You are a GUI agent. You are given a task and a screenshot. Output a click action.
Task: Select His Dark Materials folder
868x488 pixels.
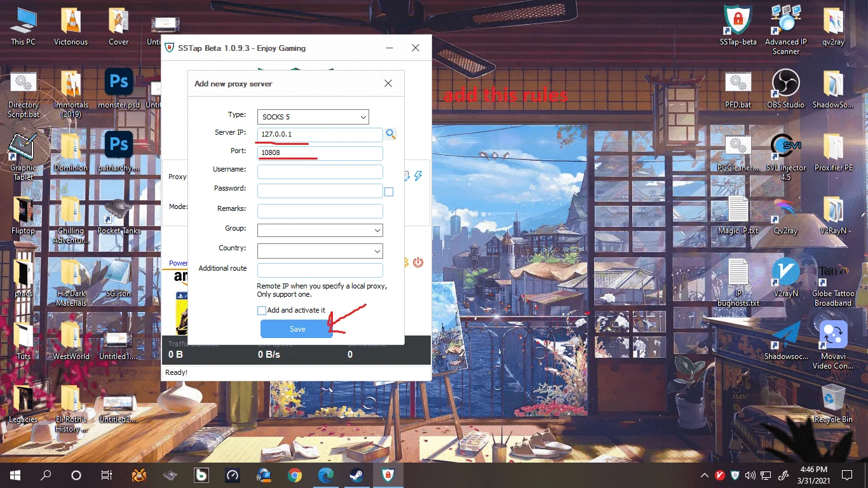(71, 283)
